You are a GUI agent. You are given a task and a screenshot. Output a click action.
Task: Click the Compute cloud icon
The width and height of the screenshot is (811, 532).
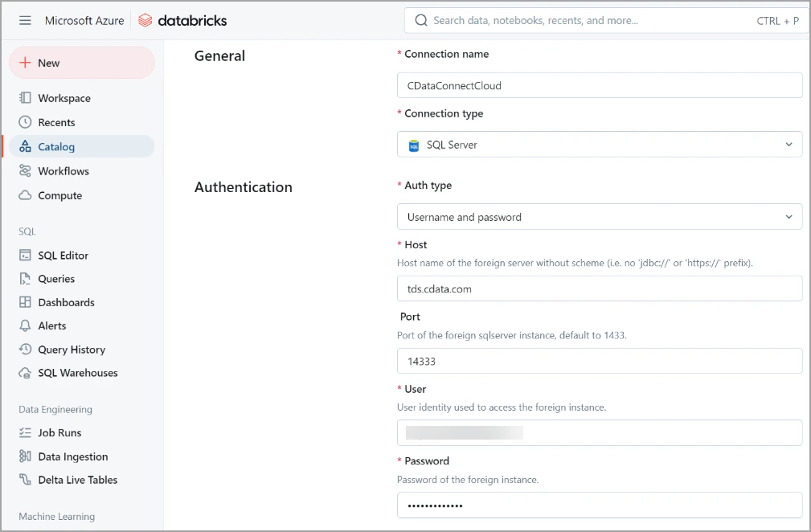(x=25, y=195)
